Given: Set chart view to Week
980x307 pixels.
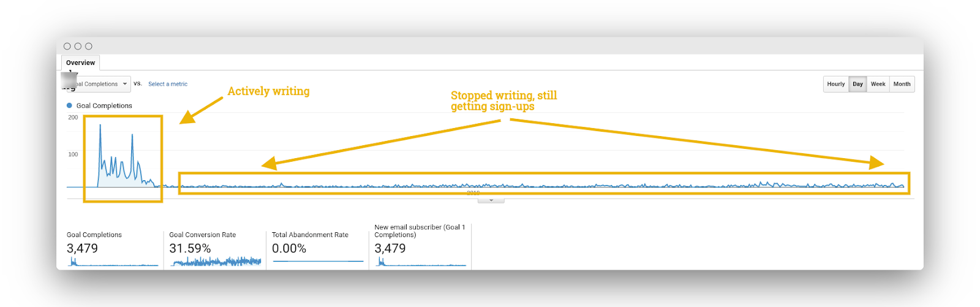Looking at the screenshot, I should [878, 84].
